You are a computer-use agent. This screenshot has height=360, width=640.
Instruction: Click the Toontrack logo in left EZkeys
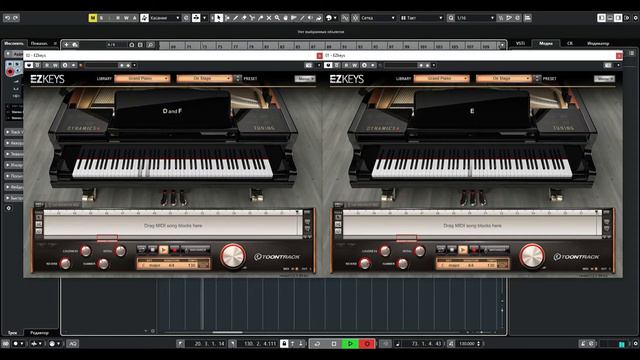[277, 257]
